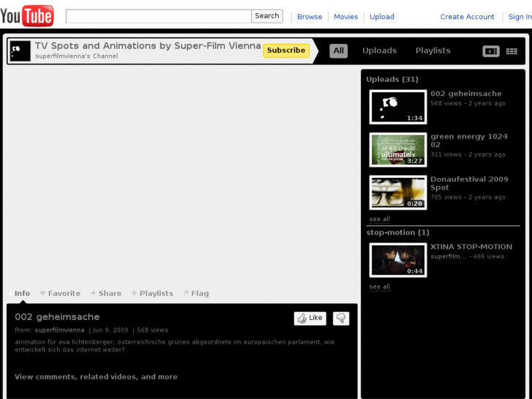Click the superfilmvienna uploader link

pos(59,329)
